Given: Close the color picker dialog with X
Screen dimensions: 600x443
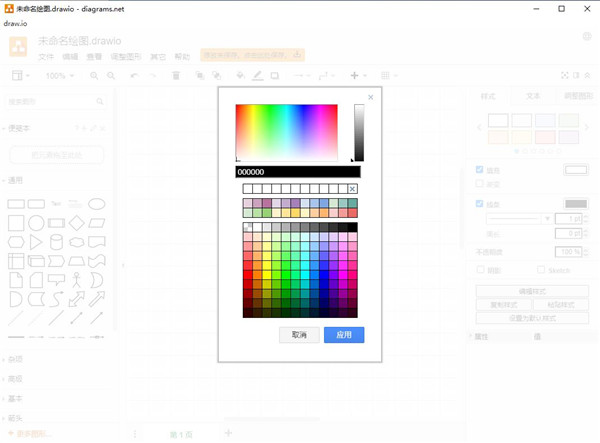Looking at the screenshot, I should click(x=371, y=97).
